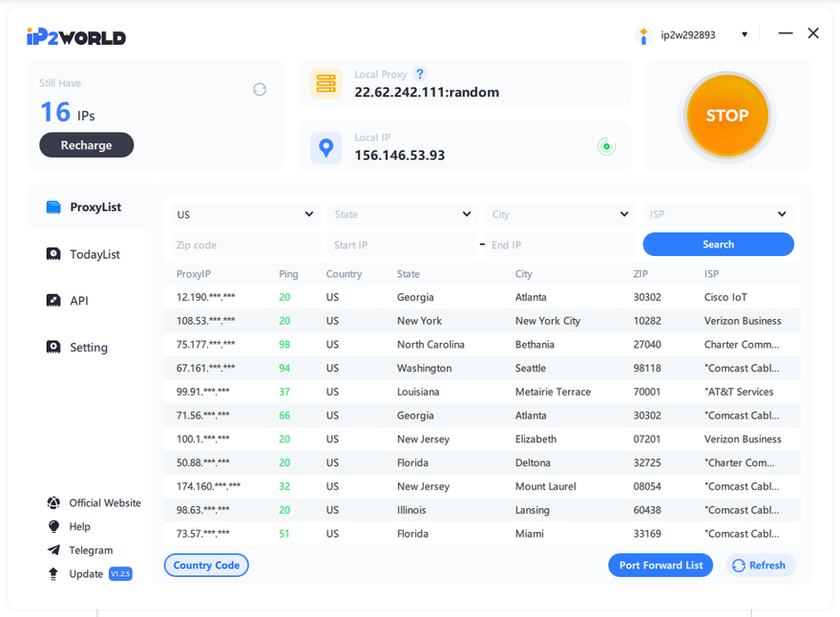Image resolution: width=840 pixels, height=617 pixels.
Task: Click the Update arrow icon
Action: pyautogui.click(x=53, y=574)
